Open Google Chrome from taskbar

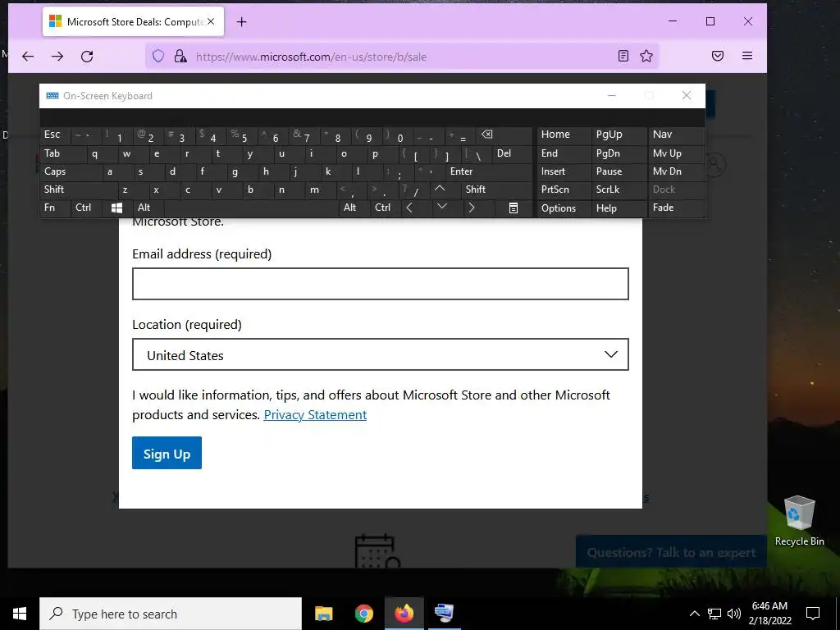[363, 614]
